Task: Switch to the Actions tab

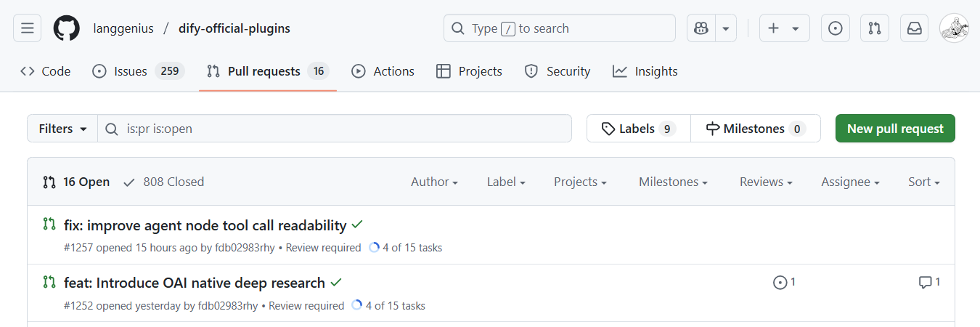Action: [383, 71]
